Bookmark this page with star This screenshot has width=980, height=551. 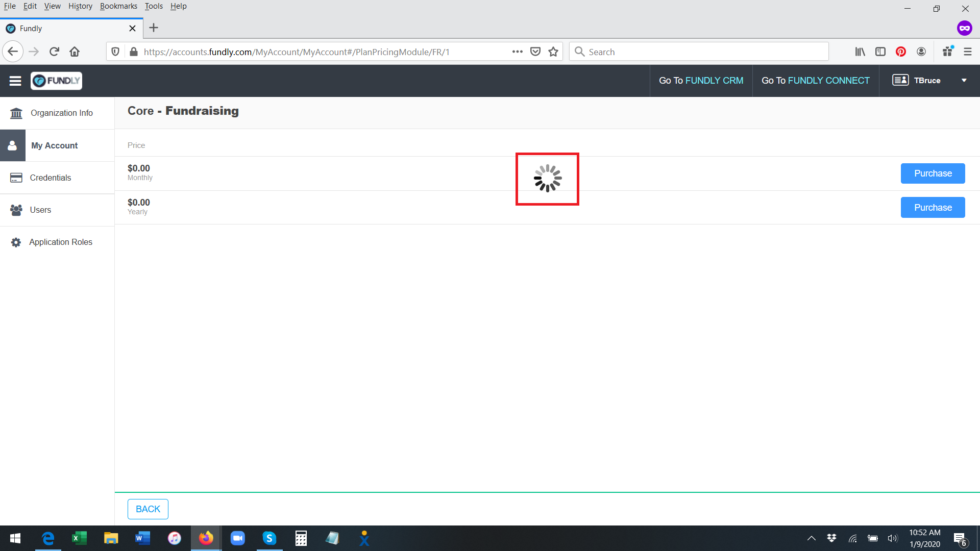click(x=553, y=52)
